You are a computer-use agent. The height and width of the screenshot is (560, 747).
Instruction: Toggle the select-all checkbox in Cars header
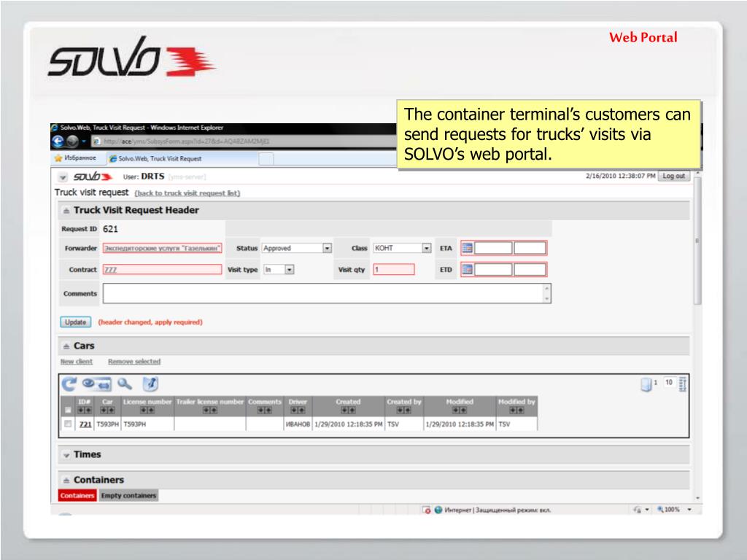coord(68,410)
